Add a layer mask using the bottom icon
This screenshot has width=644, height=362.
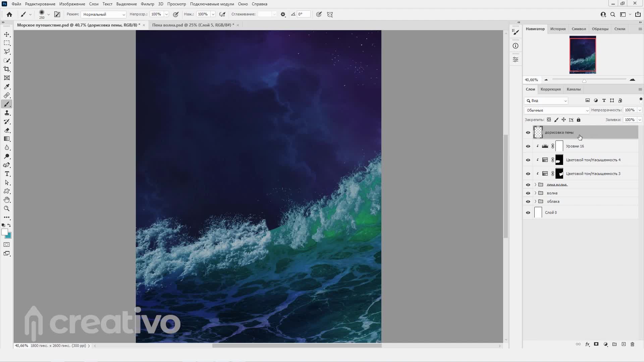pyautogui.click(x=596, y=344)
